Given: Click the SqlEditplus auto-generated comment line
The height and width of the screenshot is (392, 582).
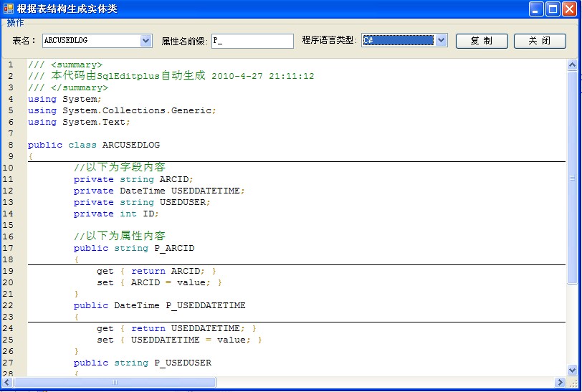Looking at the screenshot, I should [x=171, y=76].
